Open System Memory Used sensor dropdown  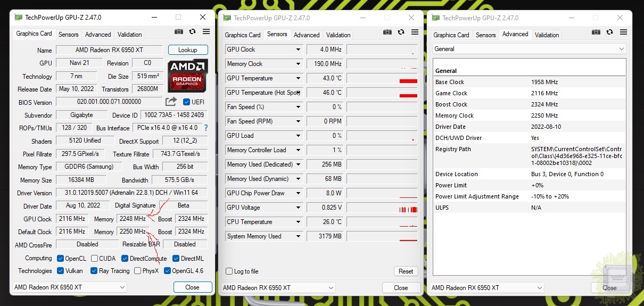pos(299,236)
